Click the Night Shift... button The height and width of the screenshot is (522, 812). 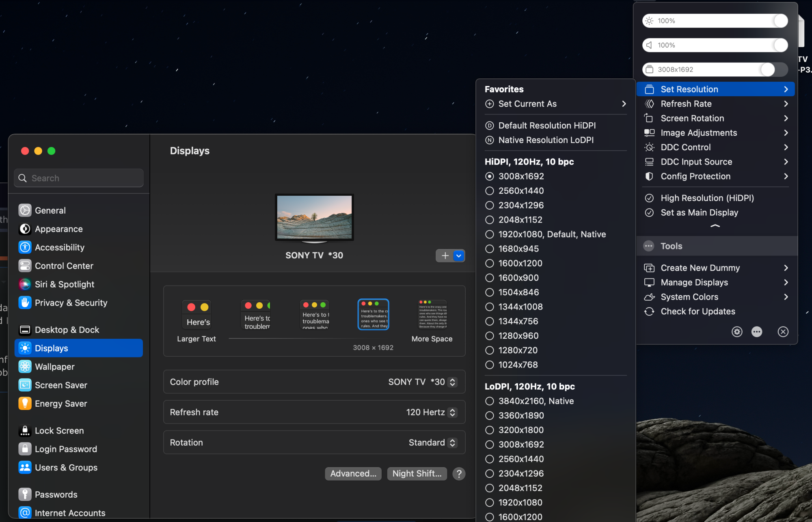pyautogui.click(x=417, y=474)
